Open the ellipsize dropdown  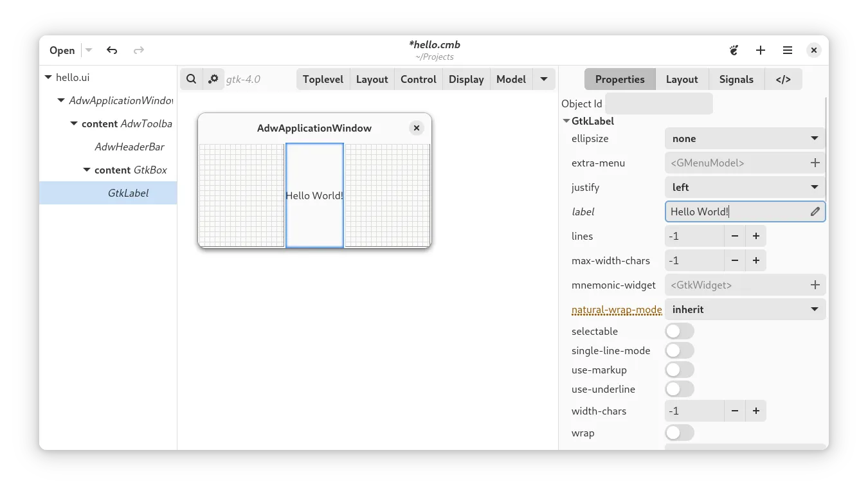click(x=745, y=138)
